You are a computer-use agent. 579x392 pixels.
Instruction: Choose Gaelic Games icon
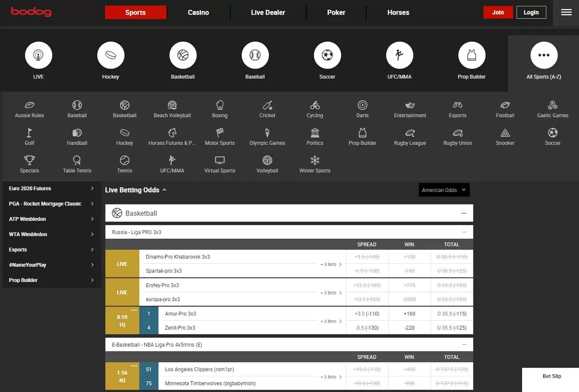coord(553,105)
